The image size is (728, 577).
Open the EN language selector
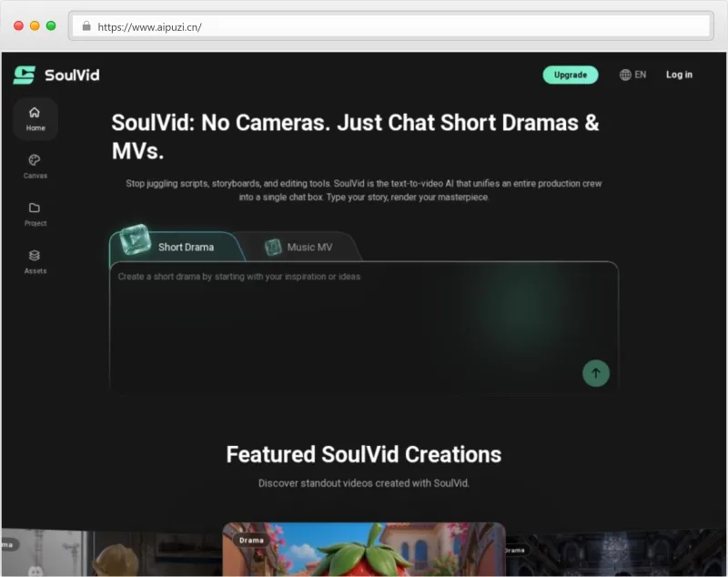632,75
